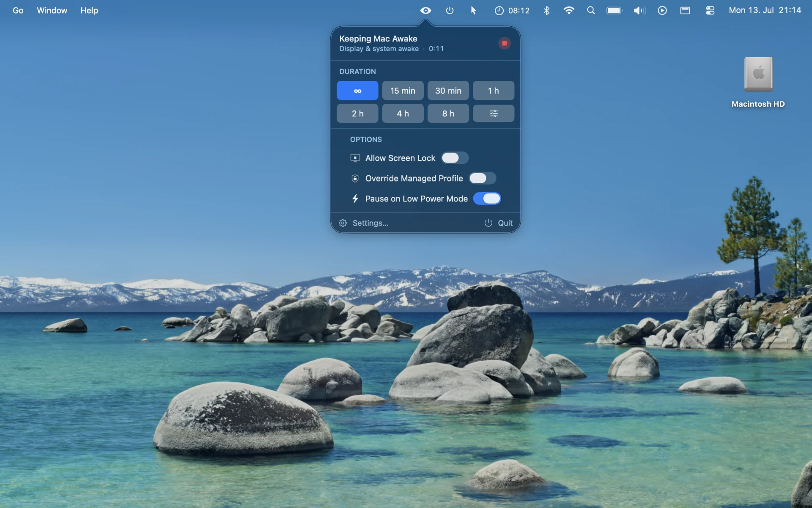The width and height of the screenshot is (812, 508).
Task: Set duration to 8 h
Action: pyautogui.click(x=448, y=113)
